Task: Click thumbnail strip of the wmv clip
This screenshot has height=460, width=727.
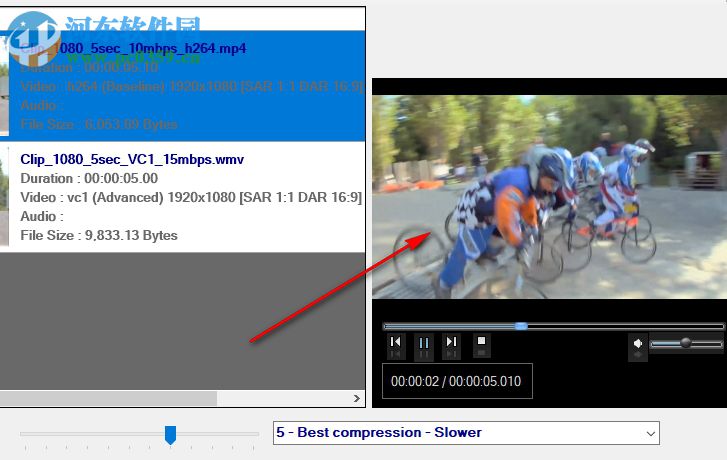Action: [x=4, y=198]
